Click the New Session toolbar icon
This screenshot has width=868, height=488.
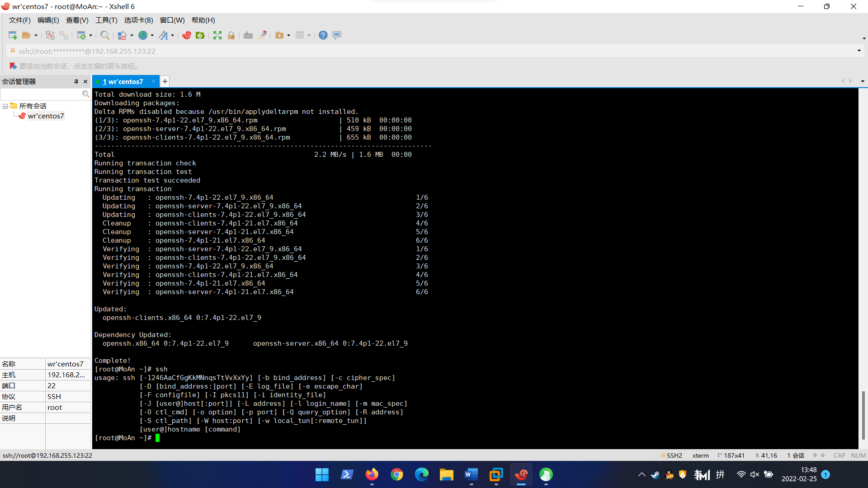pyautogui.click(x=12, y=35)
